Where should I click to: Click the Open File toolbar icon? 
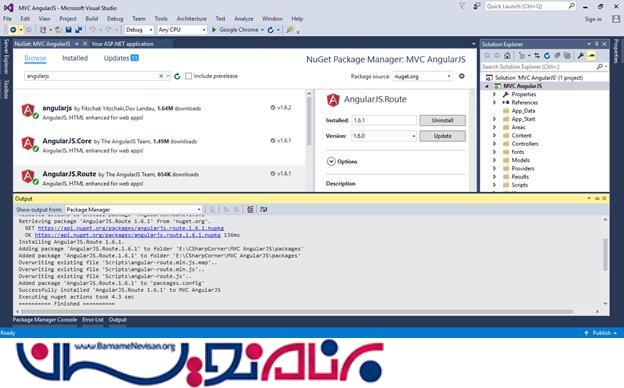pos(58,30)
